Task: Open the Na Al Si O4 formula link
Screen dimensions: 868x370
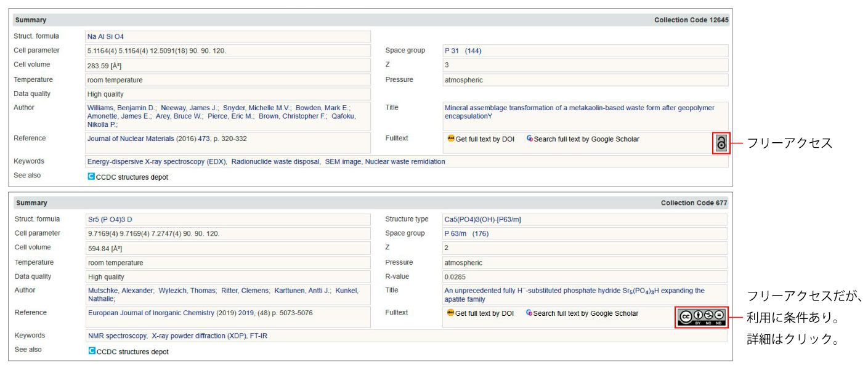Action: (105, 37)
